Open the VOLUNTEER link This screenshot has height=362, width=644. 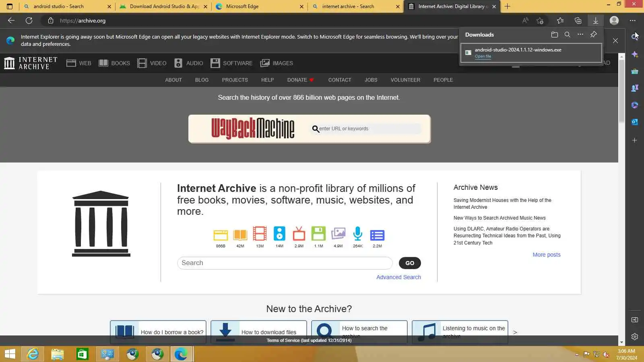coord(405,80)
